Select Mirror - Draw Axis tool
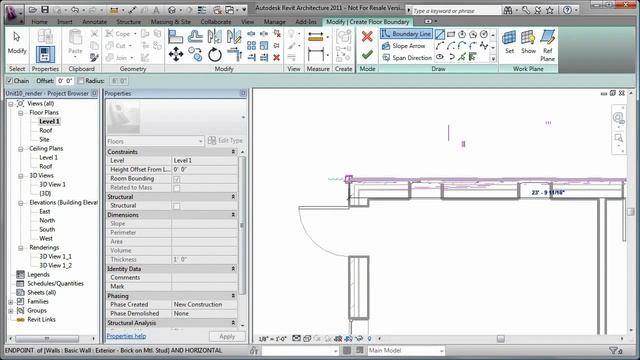 coord(233,36)
